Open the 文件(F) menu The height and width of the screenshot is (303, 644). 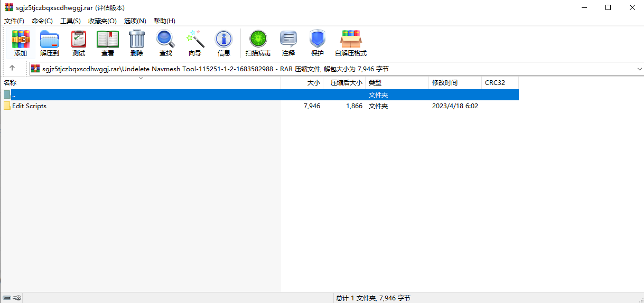(x=14, y=21)
